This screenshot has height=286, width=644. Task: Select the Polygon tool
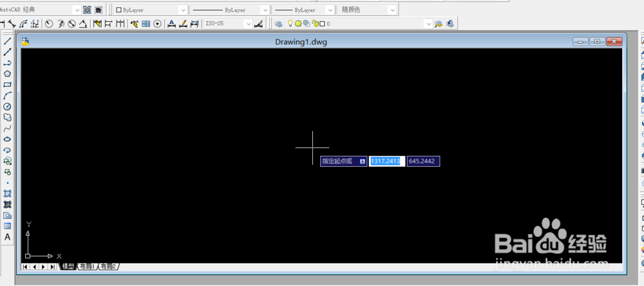(x=7, y=74)
